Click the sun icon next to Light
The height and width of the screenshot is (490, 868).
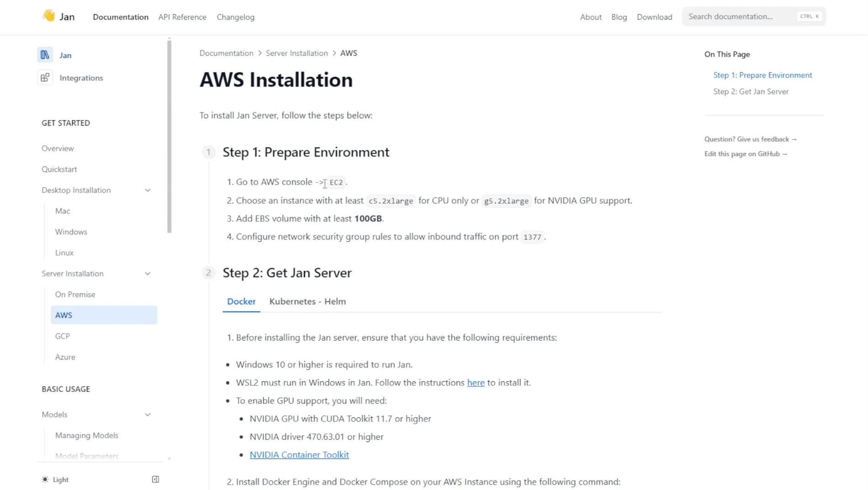point(44,479)
